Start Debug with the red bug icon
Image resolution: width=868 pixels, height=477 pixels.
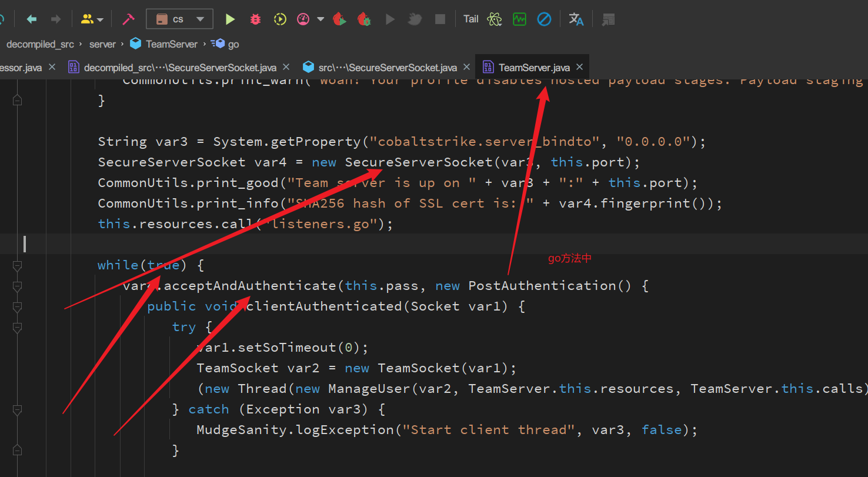pyautogui.click(x=255, y=19)
